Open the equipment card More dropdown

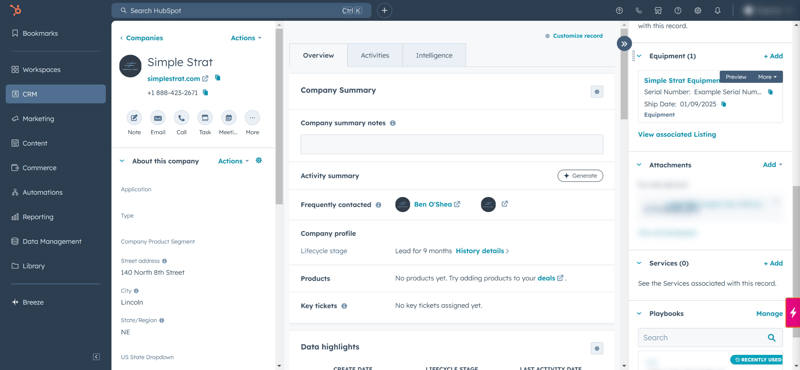(767, 77)
